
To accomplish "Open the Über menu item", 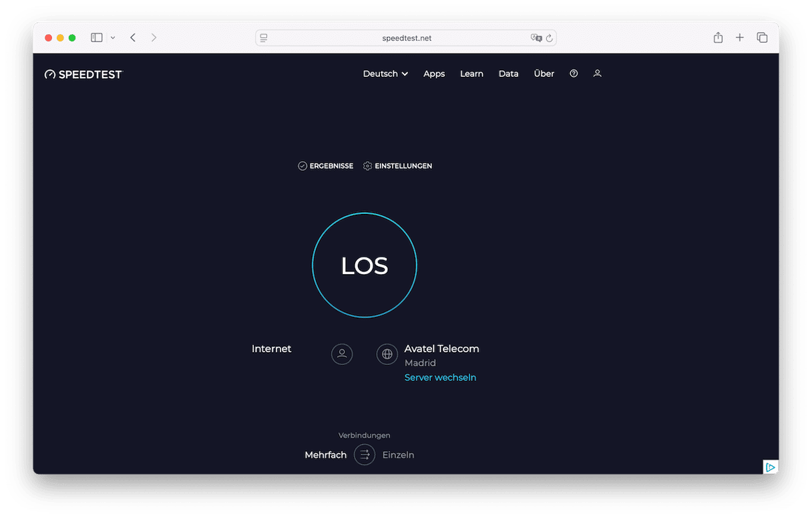I will pyautogui.click(x=544, y=74).
